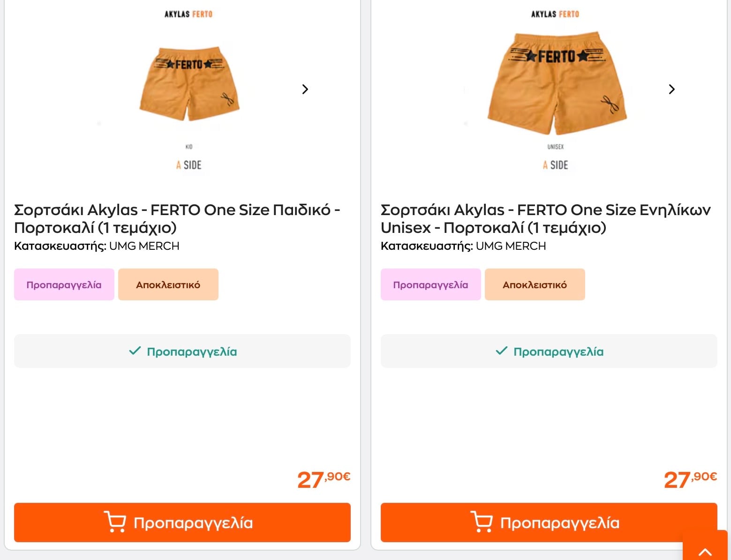This screenshot has width=731, height=560.
Task: Click UMG MERCH manufacturer on left card
Action: [x=144, y=246]
